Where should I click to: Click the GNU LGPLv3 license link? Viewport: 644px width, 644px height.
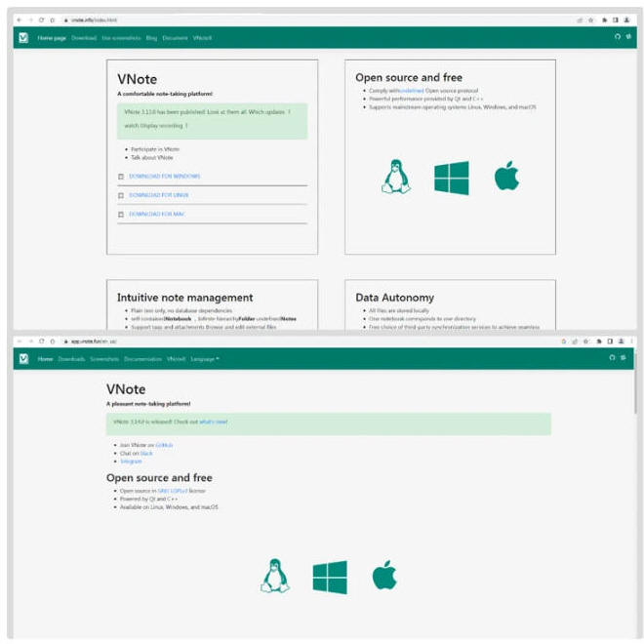pos(173,491)
